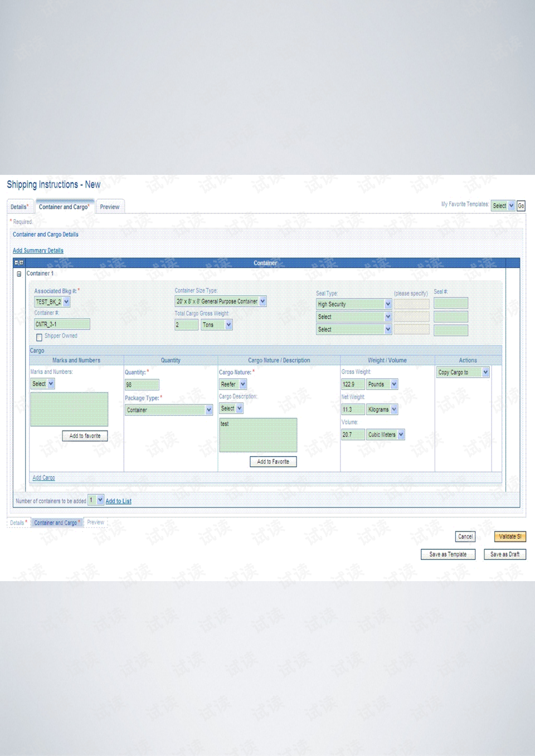Open the Associated Bkg # dropdown
The width and height of the screenshot is (535, 756).
[x=66, y=302]
